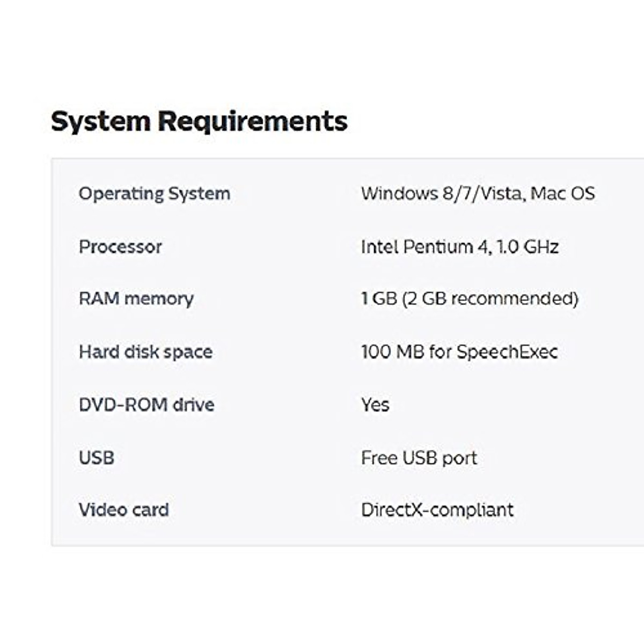Select the USB row label
644x644 pixels.
pyautogui.click(x=97, y=458)
